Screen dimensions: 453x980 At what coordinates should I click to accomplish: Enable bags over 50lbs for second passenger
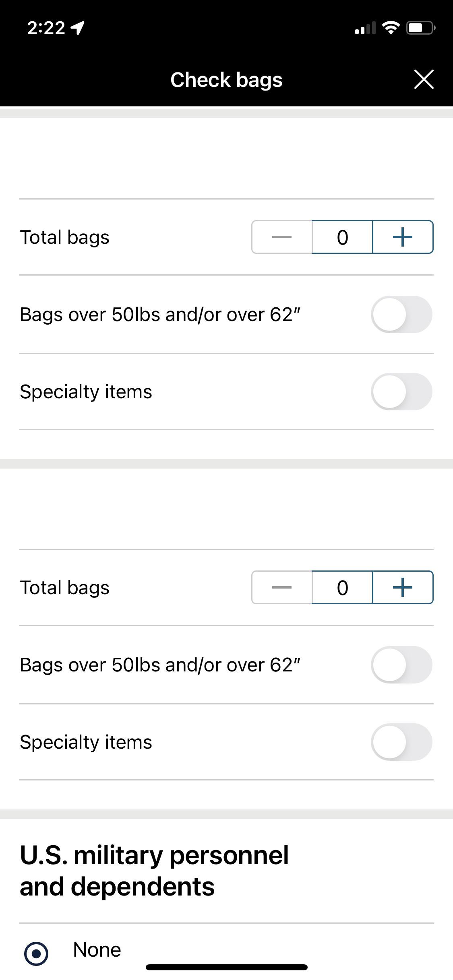pyautogui.click(x=402, y=665)
